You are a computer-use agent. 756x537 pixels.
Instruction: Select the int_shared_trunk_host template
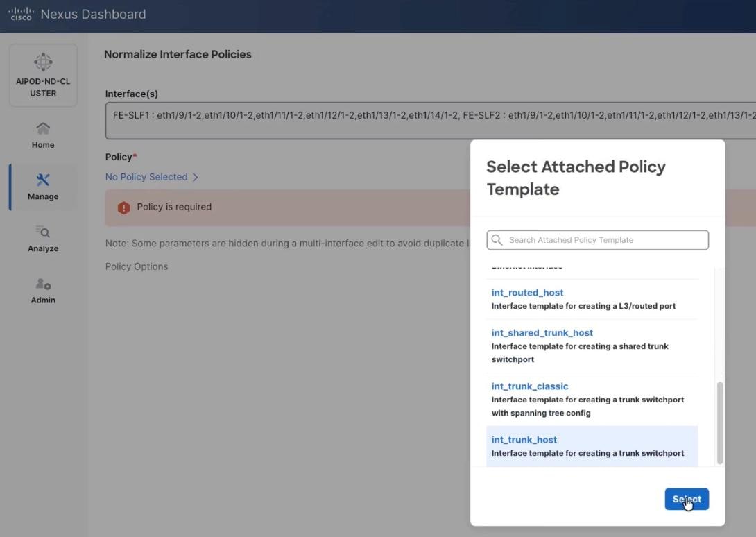coord(542,332)
